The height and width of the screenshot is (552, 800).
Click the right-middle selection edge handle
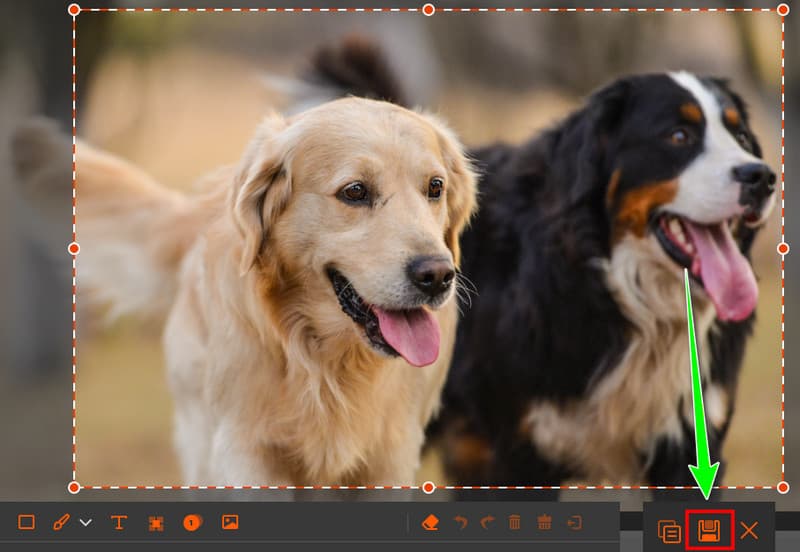pos(783,248)
